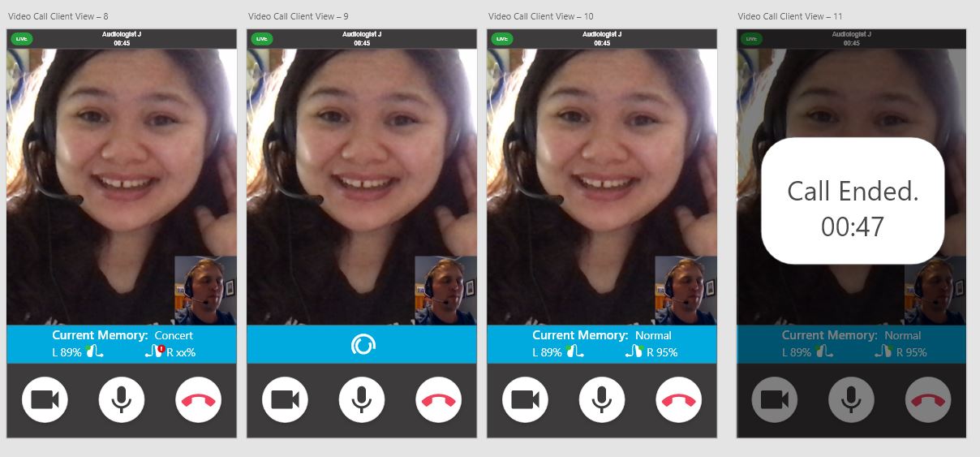Click microphone icon in Client View 10
The width and height of the screenshot is (980, 457).
pyautogui.click(x=602, y=400)
